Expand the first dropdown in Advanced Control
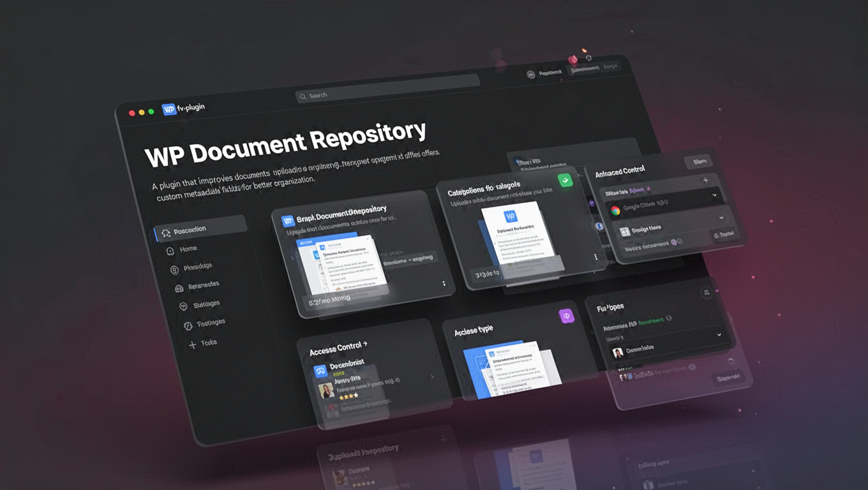This screenshot has width=868, height=490. pyautogui.click(x=714, y=195)
